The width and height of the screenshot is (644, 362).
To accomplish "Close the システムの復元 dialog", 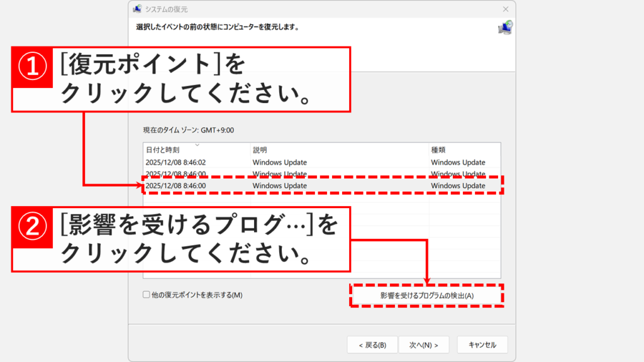I will tap(505, 9).
